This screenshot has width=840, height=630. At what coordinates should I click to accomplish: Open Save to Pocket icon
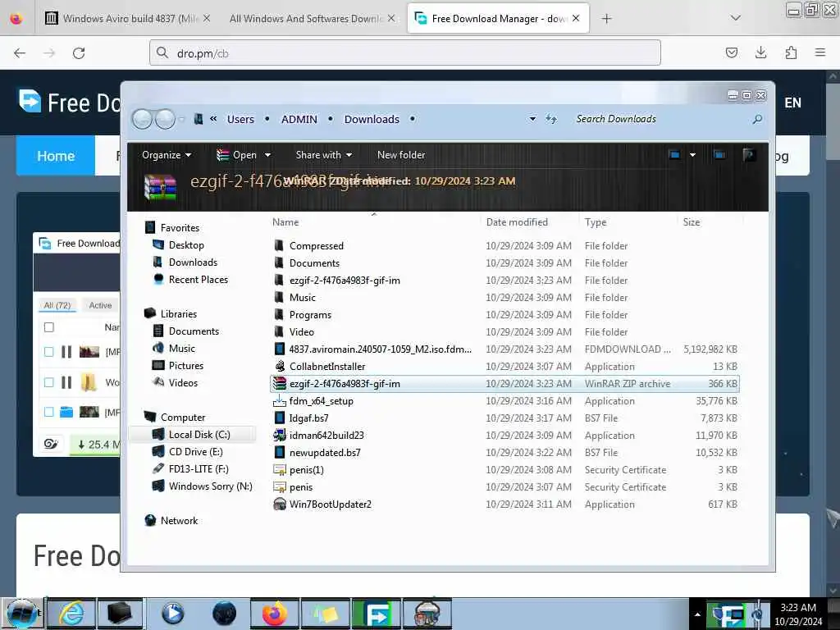731,52
